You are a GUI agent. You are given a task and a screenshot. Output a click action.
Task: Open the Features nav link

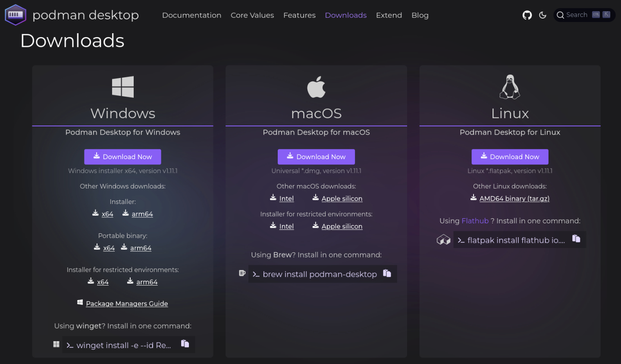(x=299, y=15)
